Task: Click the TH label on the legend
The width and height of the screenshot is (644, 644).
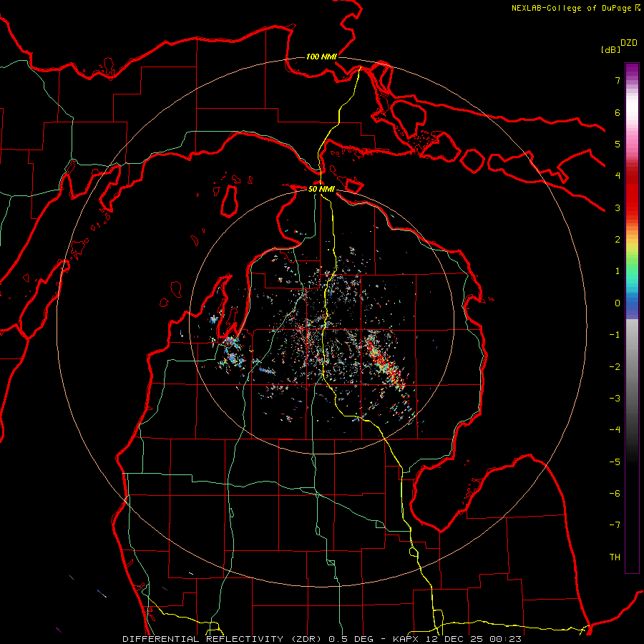Action: (x=615, y=557)
